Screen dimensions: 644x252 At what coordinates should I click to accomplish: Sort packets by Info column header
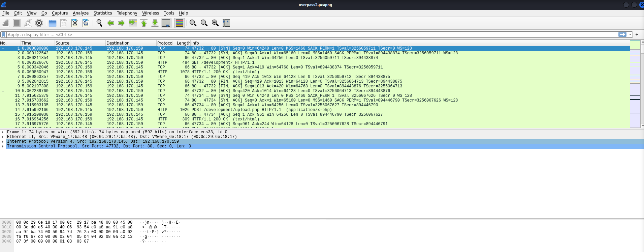tap(410, 43)
